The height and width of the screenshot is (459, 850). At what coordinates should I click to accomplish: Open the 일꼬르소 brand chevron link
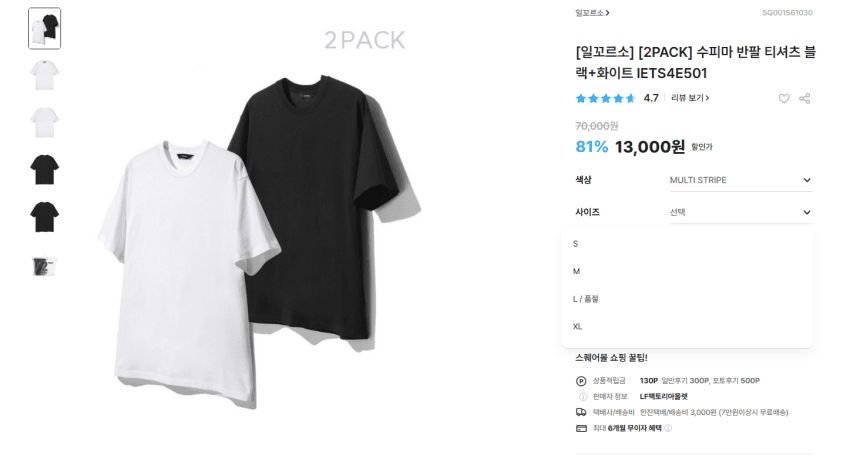pos(592,12)
